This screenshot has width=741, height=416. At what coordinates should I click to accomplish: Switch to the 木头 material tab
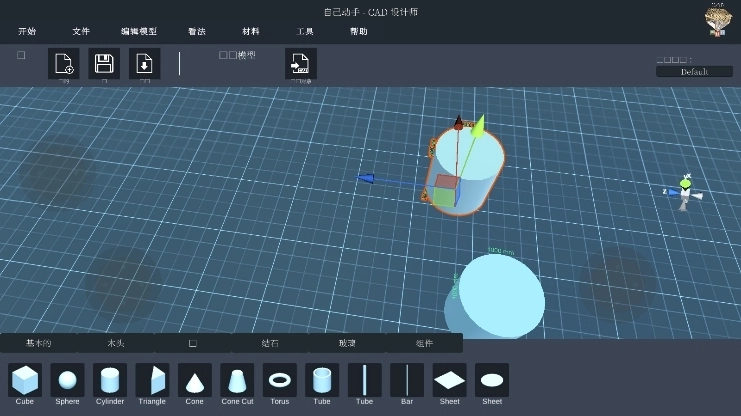116,343
